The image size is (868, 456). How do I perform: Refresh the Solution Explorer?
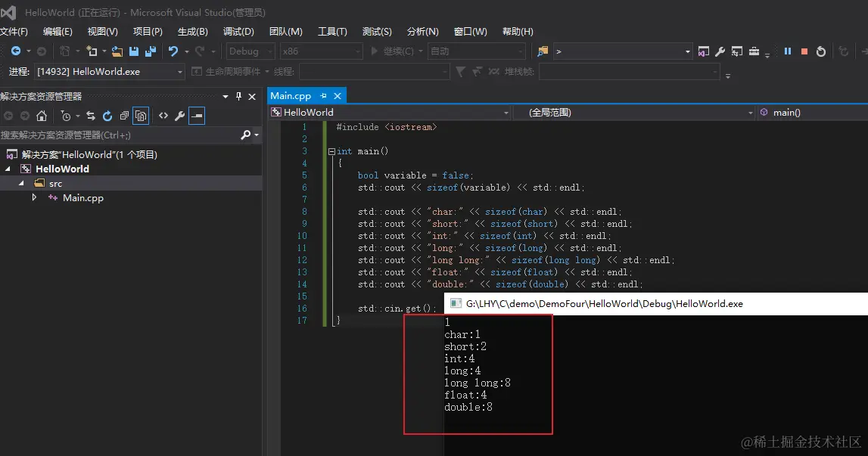click(107, 116)
